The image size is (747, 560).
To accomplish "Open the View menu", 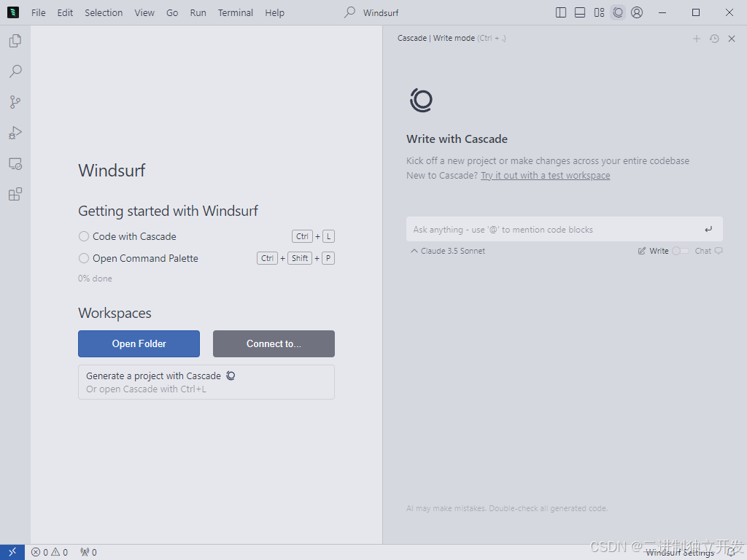I will coord(144,13).
